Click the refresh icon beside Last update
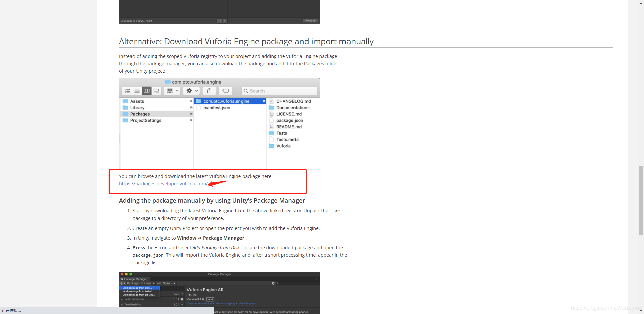Viewport: 644px width, 314px height. [220, 21]
